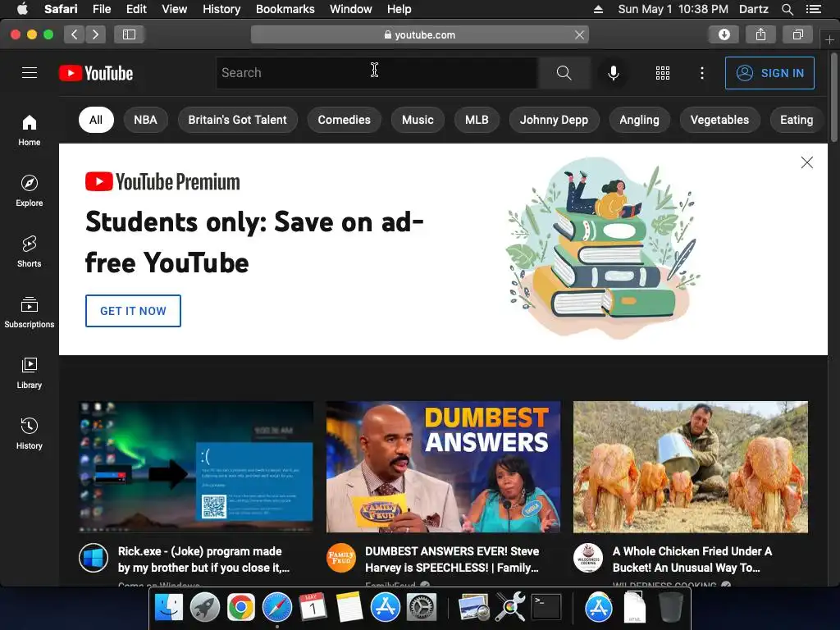Open the Window menu
This screenshot has width=840, height=630.
pos(351,9)
